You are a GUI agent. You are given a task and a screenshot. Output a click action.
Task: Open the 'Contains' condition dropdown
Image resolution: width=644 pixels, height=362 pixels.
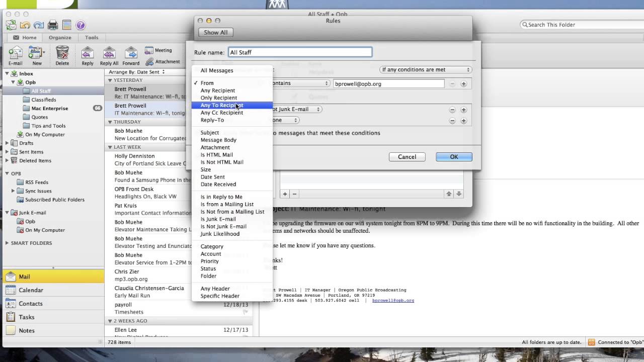coord(300,83)
